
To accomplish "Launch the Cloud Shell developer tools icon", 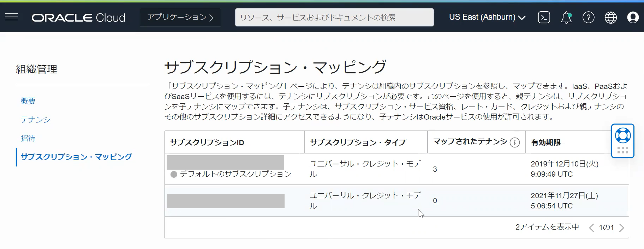I will click(544, 17).
